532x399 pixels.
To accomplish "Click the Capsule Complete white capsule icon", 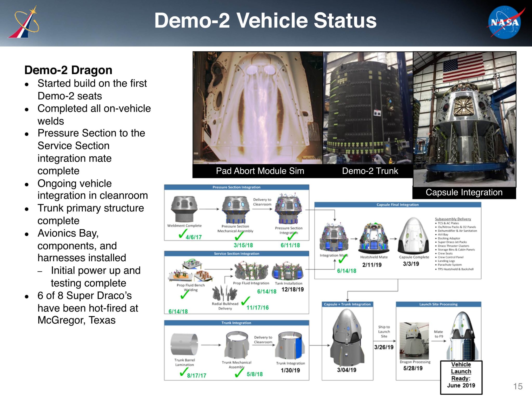I will click(x=414, y=236).
